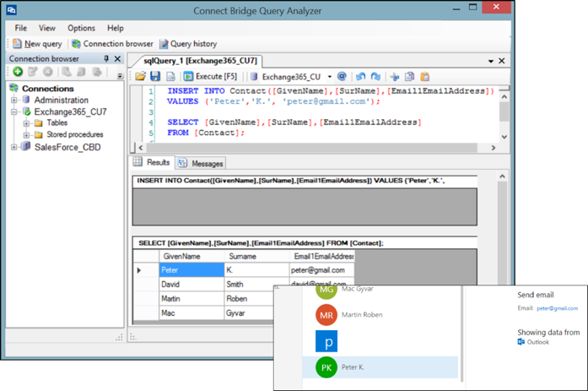588x391 pixels.
Task: Close the sqlQuery_1 tab with its X
Action: click(501, 61)
